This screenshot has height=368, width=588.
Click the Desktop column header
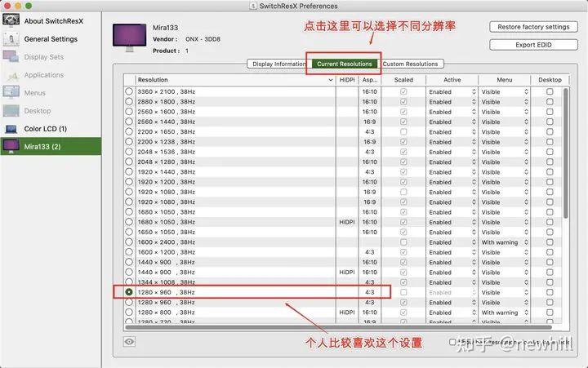tap(550, 80)
